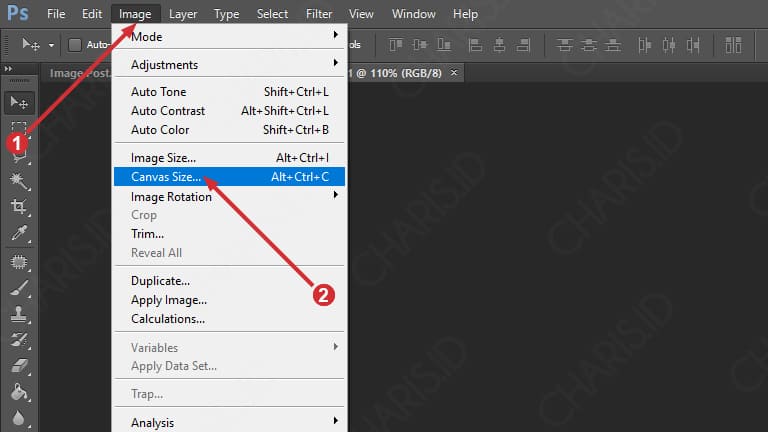Open the Edit menu
Viewport: 768px width, 432px height.
click(92, 14)
